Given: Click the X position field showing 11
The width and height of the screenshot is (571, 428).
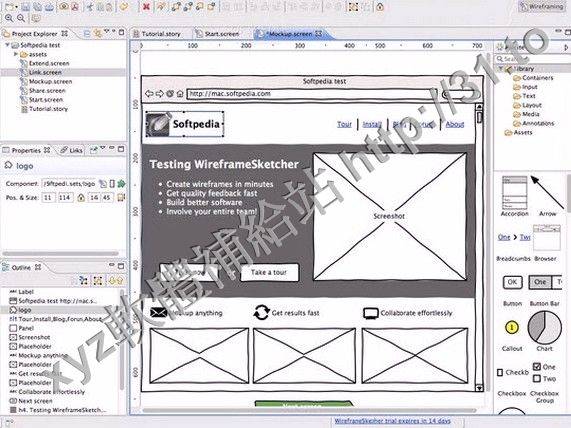Looking at the screenshot, I should click(x=48, y=197).
